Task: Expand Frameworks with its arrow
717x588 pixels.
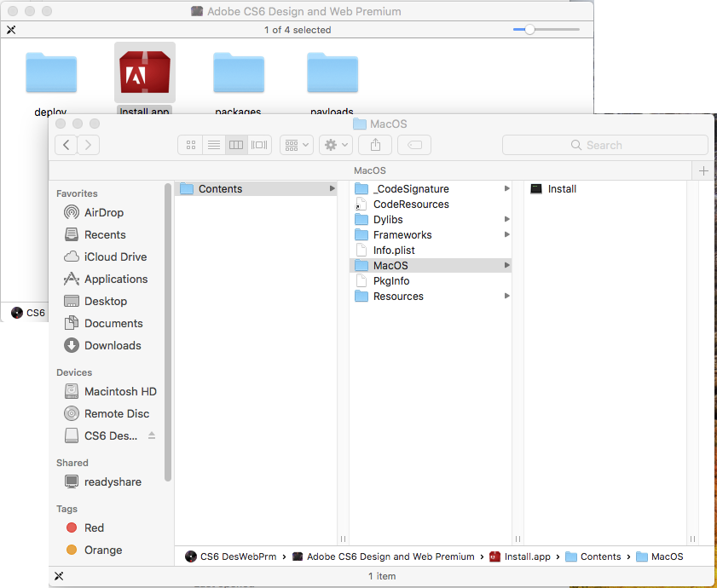Action: point(506,235)
